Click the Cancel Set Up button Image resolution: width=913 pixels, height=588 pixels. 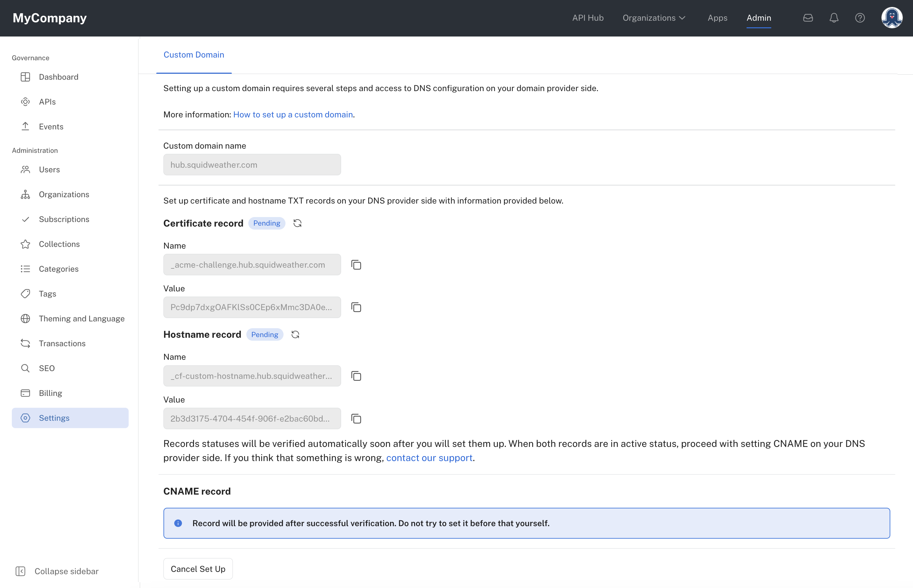point(198,569)
